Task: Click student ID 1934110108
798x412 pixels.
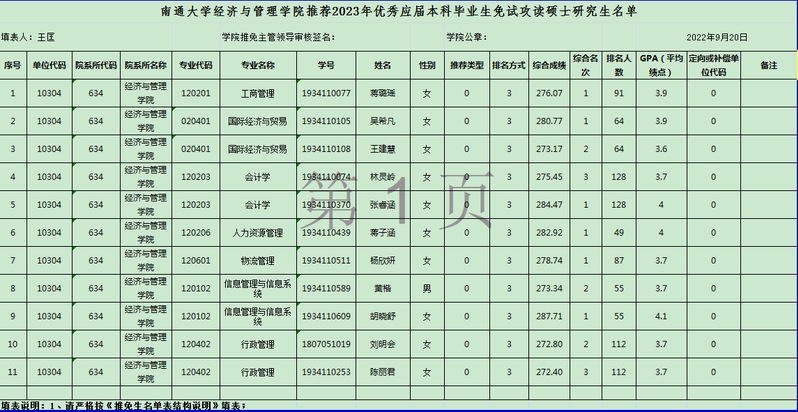Action: coord(326,149)
